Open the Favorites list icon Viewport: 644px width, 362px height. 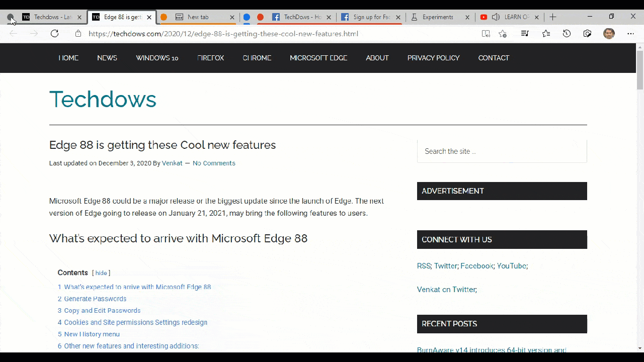coord(546,34)
